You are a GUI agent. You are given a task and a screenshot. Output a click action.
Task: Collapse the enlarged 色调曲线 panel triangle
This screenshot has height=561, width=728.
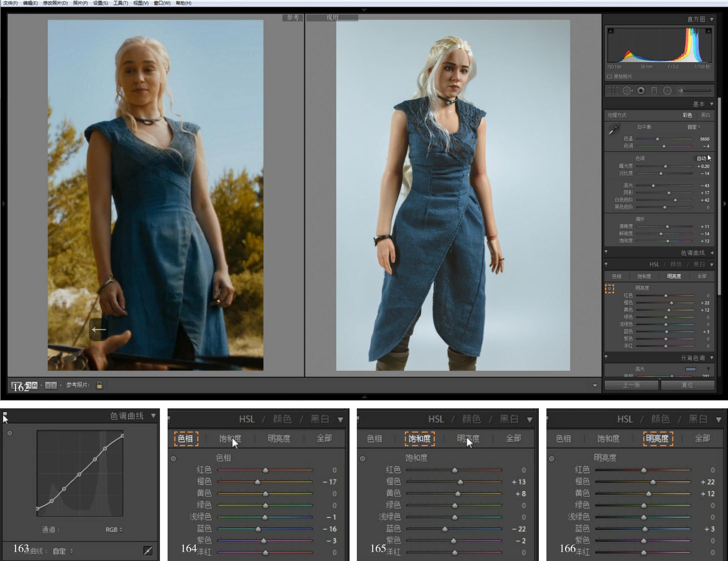point(153,416)
